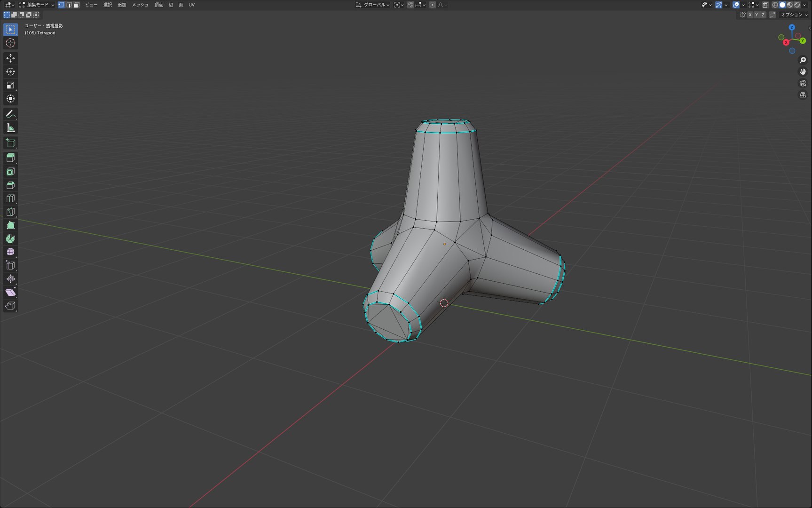812x508 pixels.
Task: Open snapping options dropdown
Action: (x=421, y=5)
